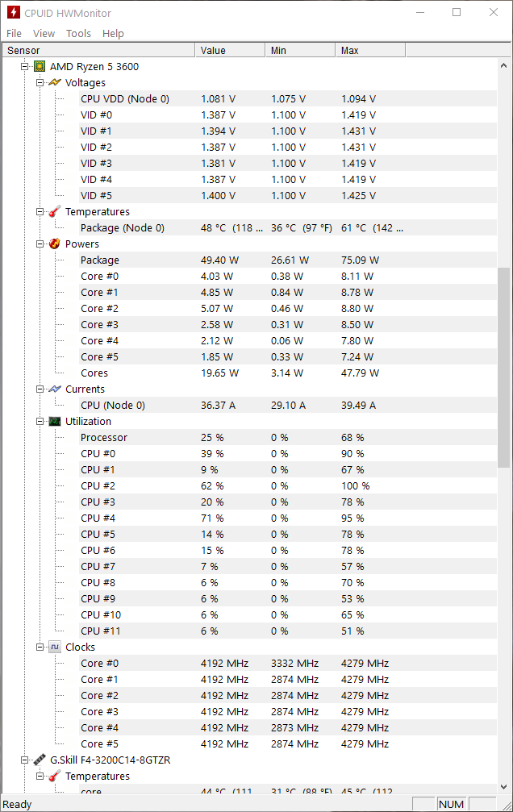
Task: Collapse the Voltages tree branch
Action: [40, 82]
